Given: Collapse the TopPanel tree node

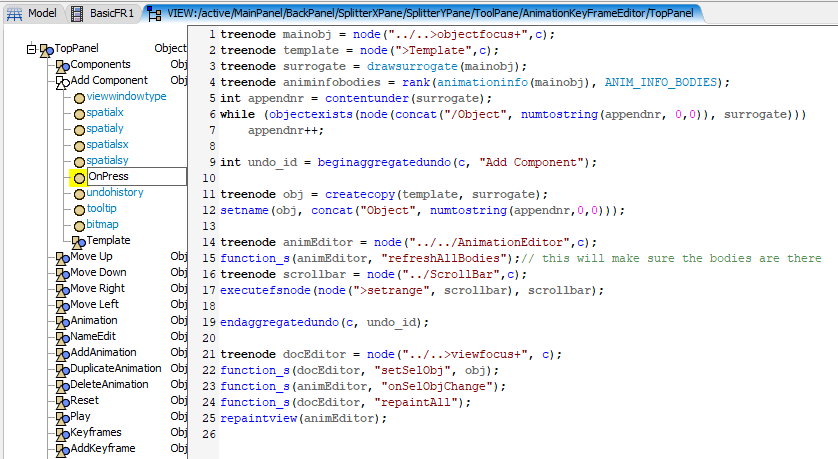Looking at the screenshot, I should (x=32, y=49).
